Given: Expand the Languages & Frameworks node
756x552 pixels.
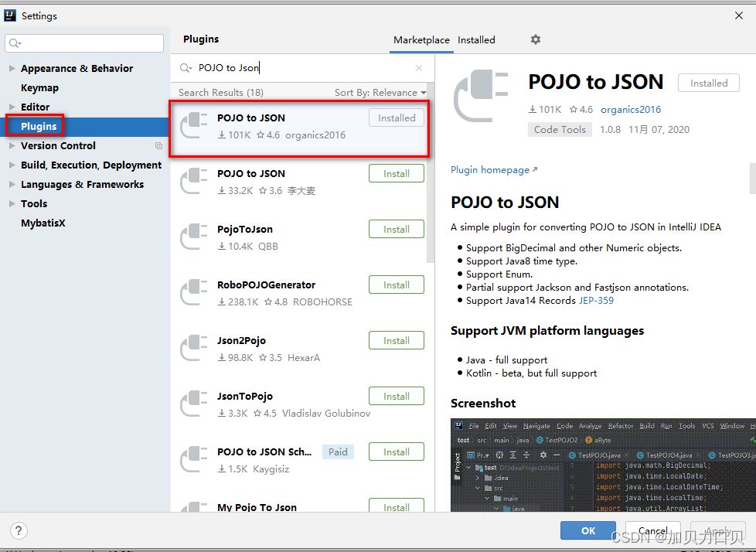Looking at the screenshot, I should click(x=12, y=185).
